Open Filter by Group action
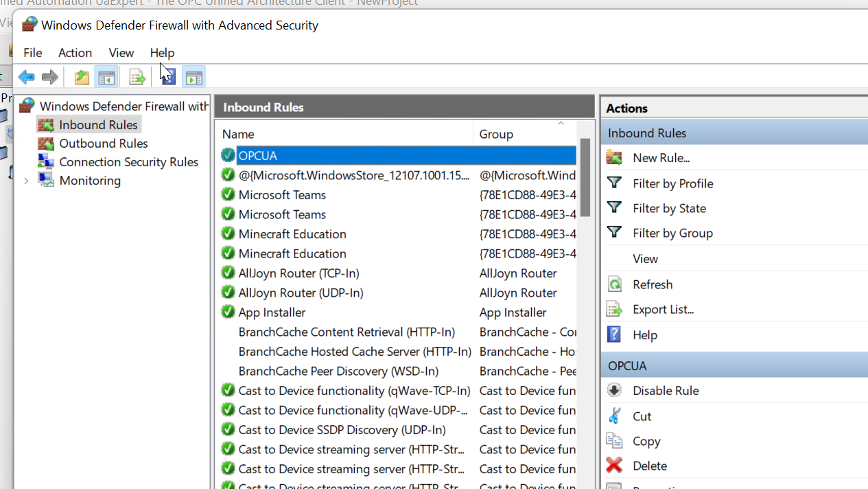868x489 pixels. 672,233
